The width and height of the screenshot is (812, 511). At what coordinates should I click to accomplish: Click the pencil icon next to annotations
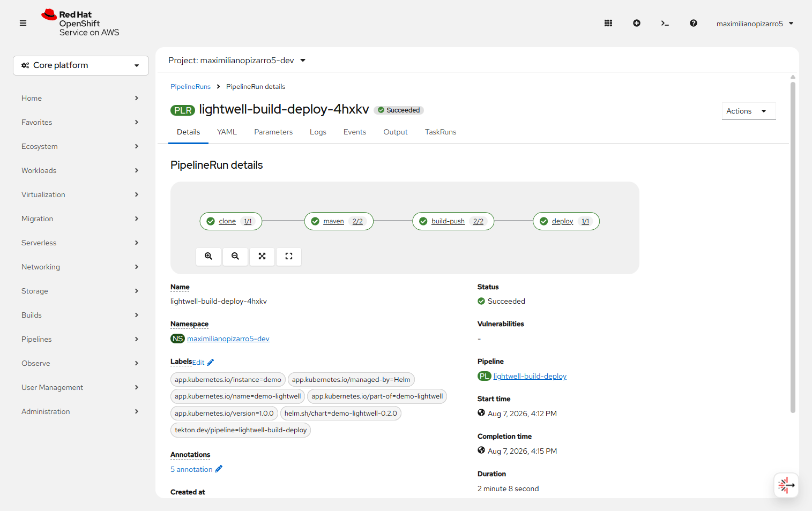219,469
